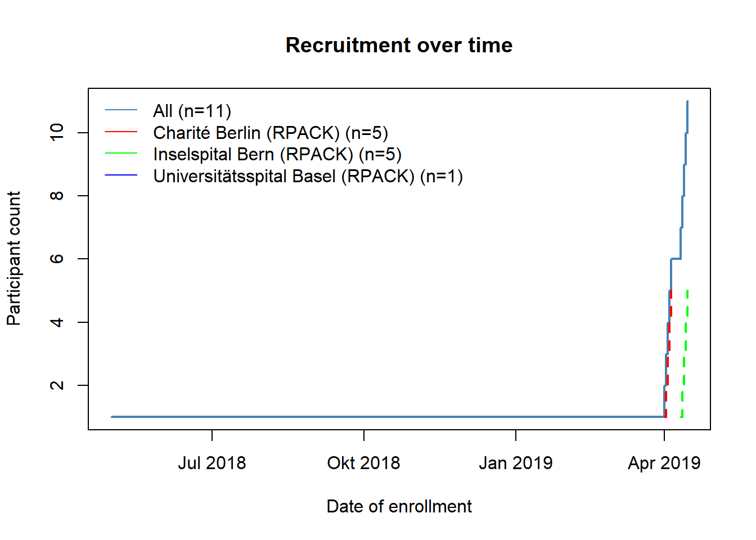
Task: Click the 'Recruitment over time' chart title
Action: point(399,45)
